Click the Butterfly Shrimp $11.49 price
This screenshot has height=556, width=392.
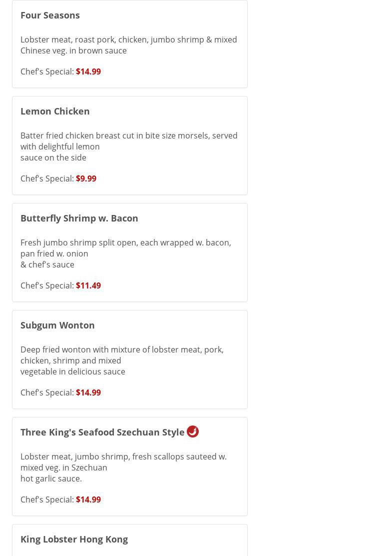[88, 285]
